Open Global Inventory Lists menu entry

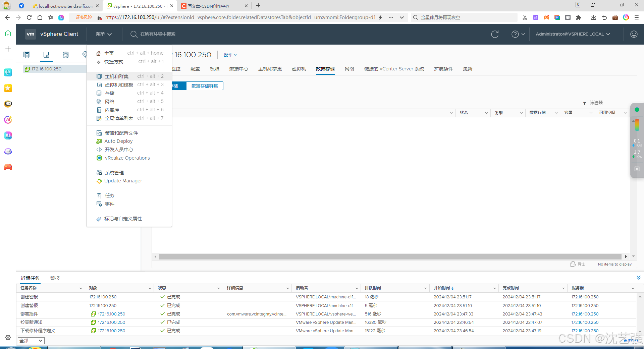[x=129, y=118]
